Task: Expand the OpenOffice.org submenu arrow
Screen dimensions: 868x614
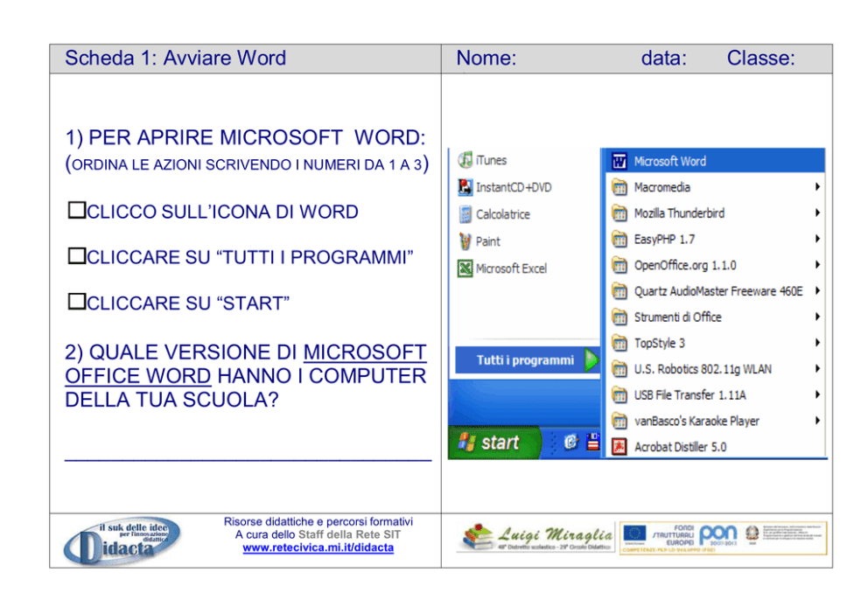Action: coord(817,264)
